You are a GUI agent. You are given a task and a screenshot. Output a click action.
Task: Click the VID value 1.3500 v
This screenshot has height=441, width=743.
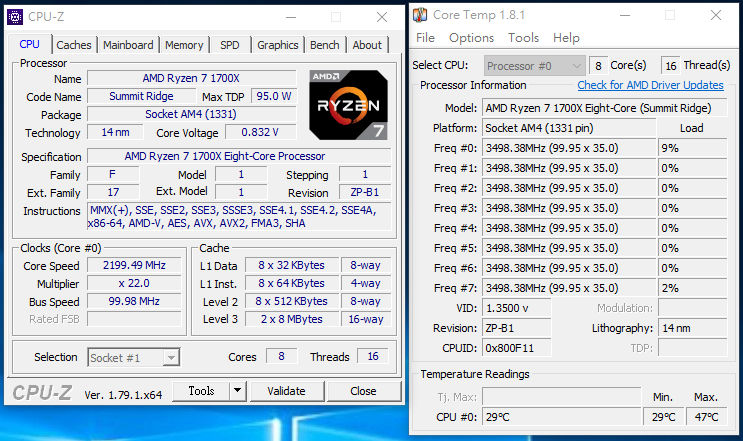point(516,308)
